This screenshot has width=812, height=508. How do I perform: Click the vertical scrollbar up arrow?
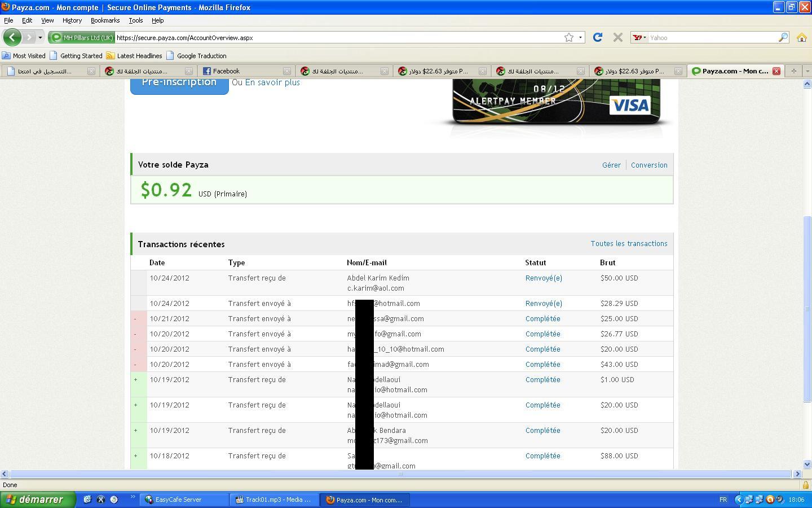point(807,84)
